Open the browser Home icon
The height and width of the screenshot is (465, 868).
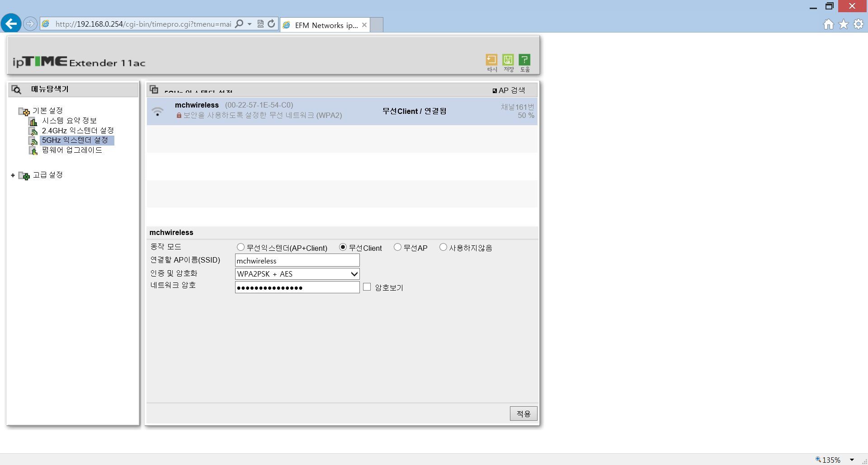coord(828,24)
